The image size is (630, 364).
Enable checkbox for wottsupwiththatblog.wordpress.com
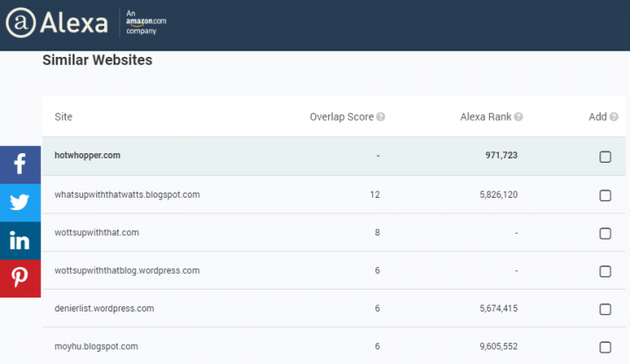point(605,271)
